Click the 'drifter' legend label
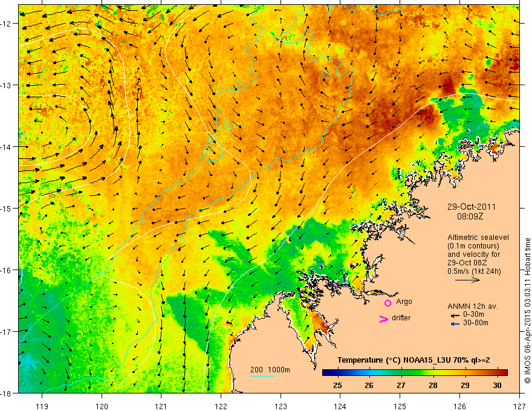 pos(401,318)
